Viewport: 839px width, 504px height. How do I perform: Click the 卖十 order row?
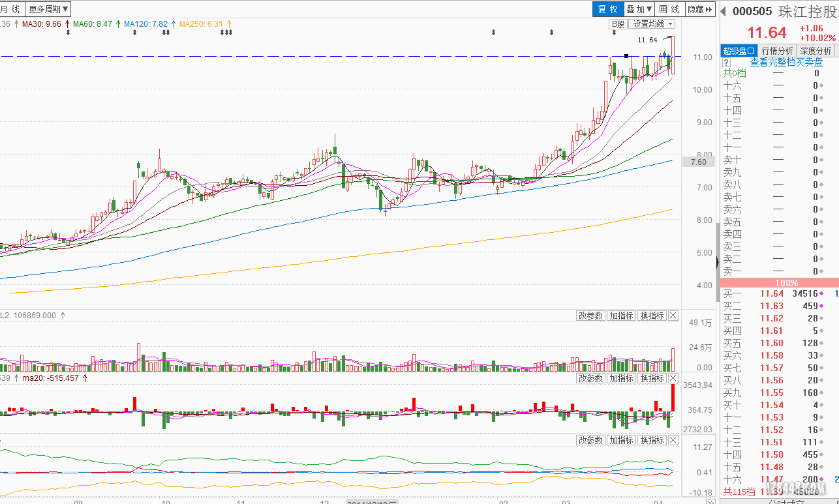pyautogui.click(x=779, y=160)
